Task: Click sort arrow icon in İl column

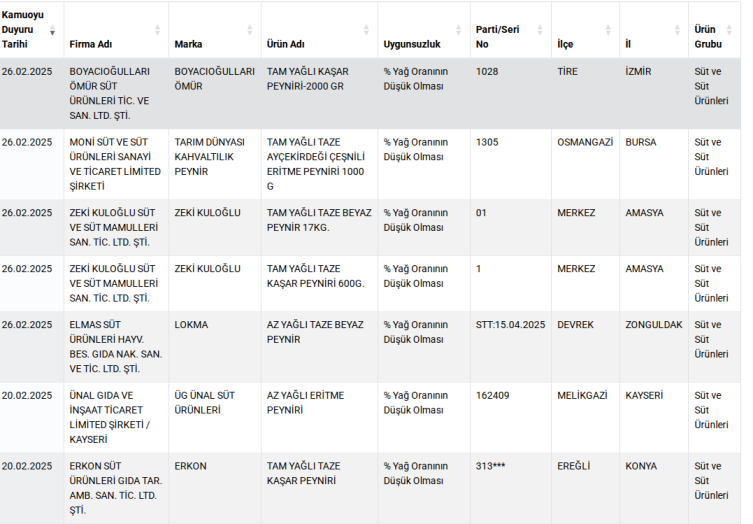Action: (677, 30)
